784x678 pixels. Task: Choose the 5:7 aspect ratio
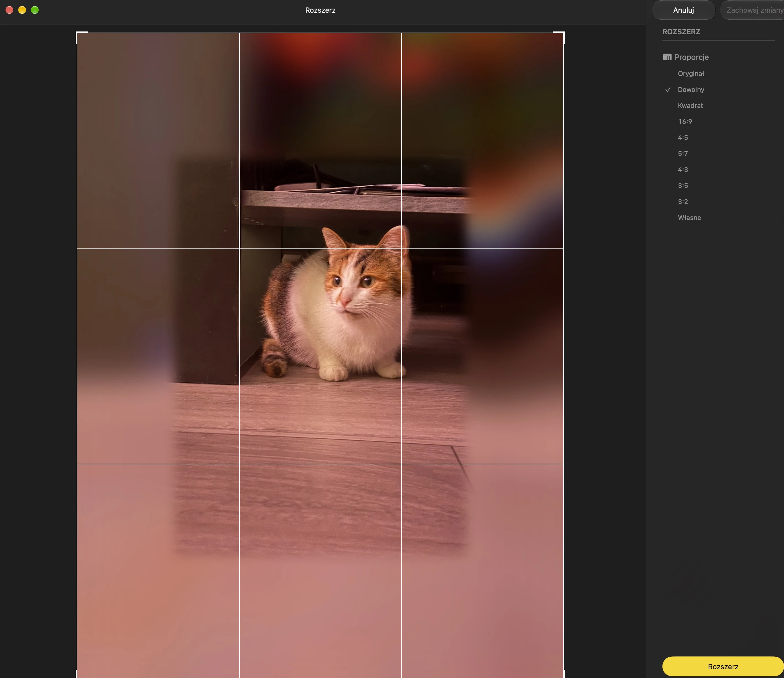coord(683,153)
